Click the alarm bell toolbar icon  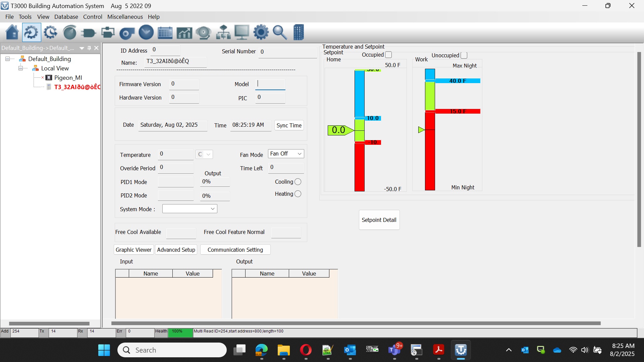[x=204, y=33]
